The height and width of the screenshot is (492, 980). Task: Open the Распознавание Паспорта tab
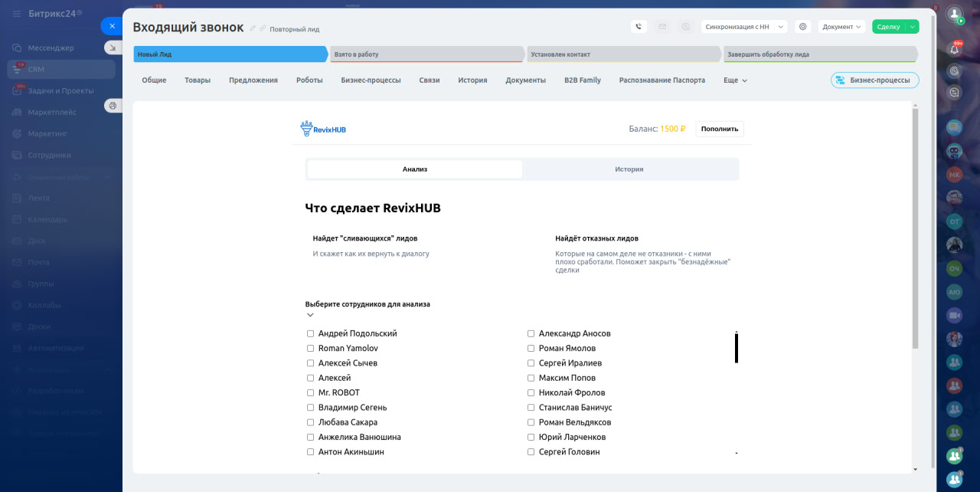click(662, 80)
